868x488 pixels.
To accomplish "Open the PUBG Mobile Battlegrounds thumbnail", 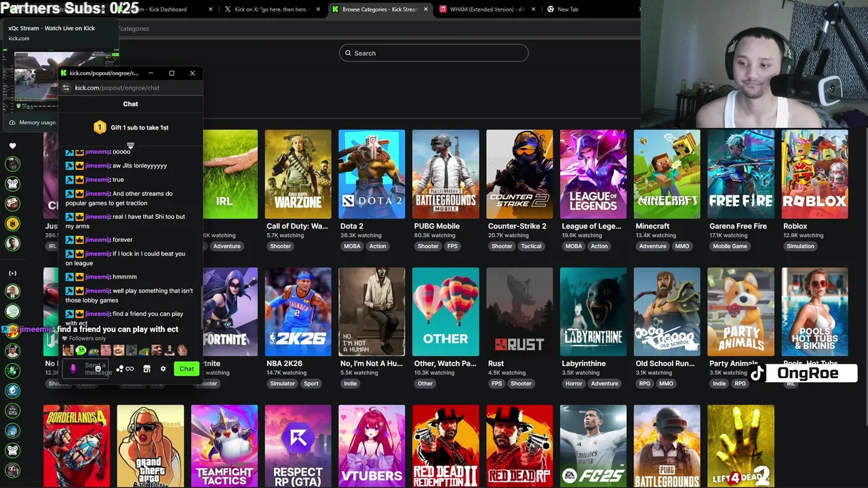I will coord(446,174).
